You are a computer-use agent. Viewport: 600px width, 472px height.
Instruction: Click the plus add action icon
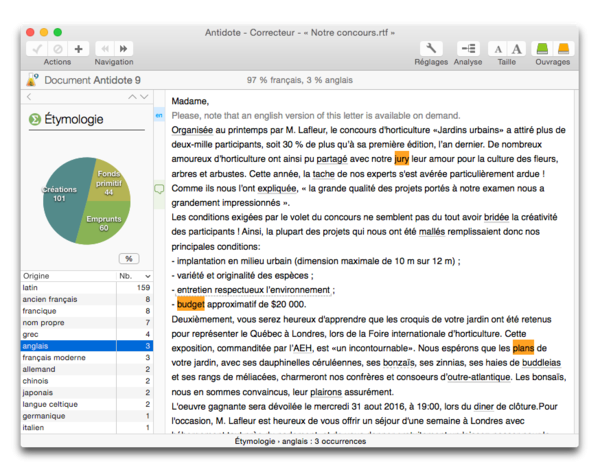tap(78, 49)
